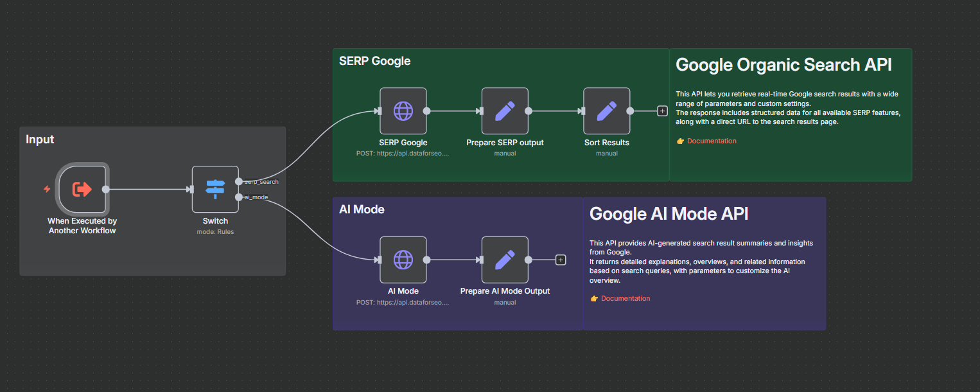
Task: Click the ai_mode output connector on Switch
Action: coord(239,197)
